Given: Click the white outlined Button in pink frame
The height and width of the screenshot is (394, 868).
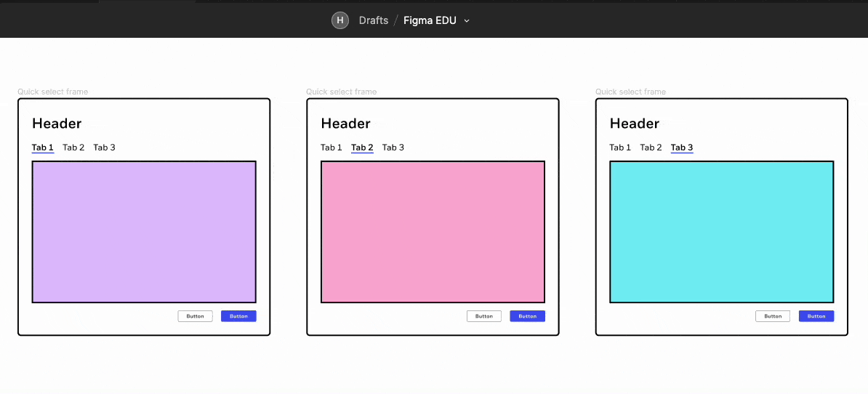Looking at the screenshot, I should pyautogui.click(x=484, y=316).
